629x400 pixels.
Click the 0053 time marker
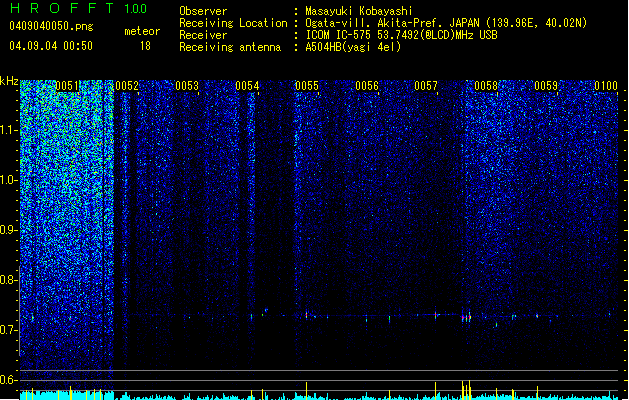187,86
